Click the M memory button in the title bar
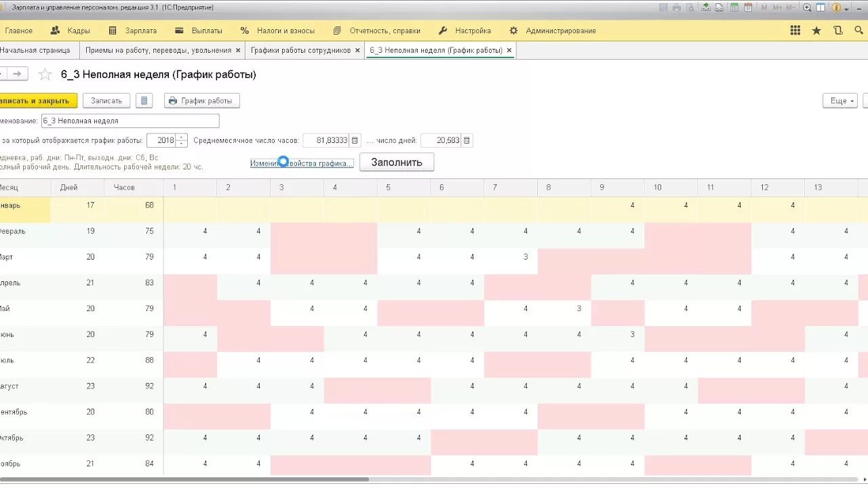This screenshot has height=488, width=868. (x=764, y=7)
